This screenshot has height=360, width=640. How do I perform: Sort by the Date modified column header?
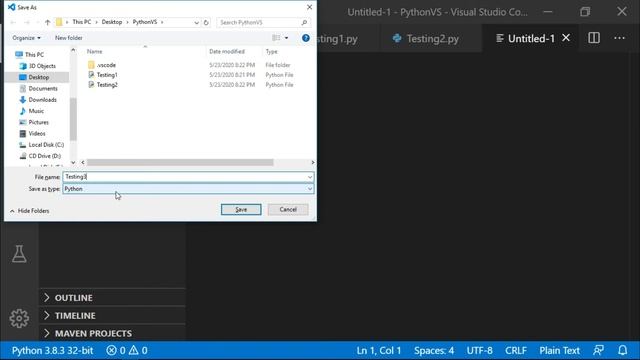click(227, 51)
